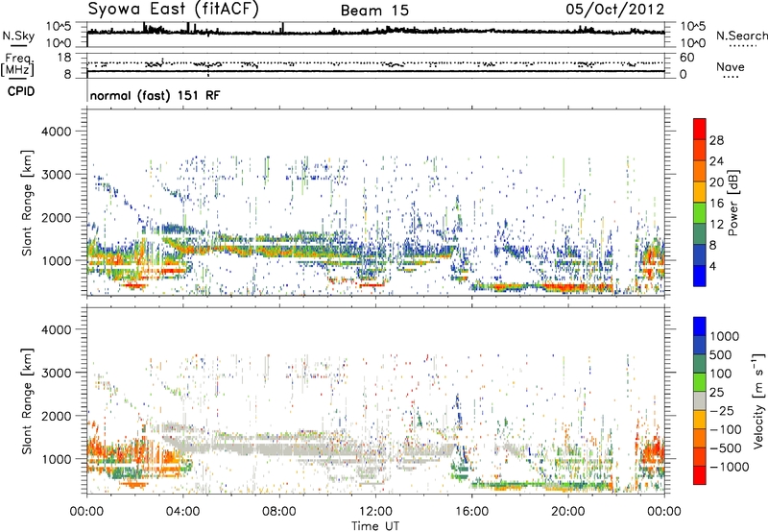Click the frequency and Nave trace panel
The height and width of the screenshot is (532, 768).
coord(375,65)
